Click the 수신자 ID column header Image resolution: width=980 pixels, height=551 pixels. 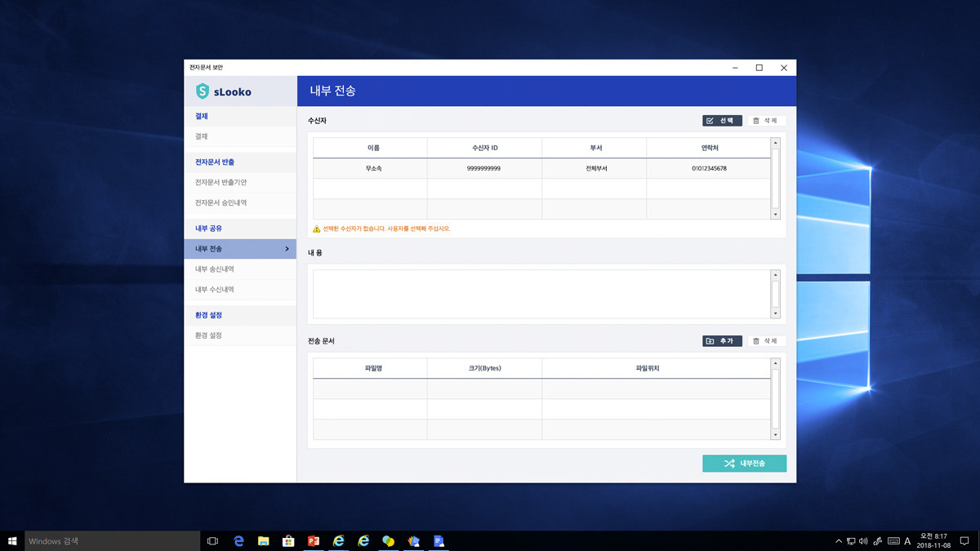click(x=484, y=148)
